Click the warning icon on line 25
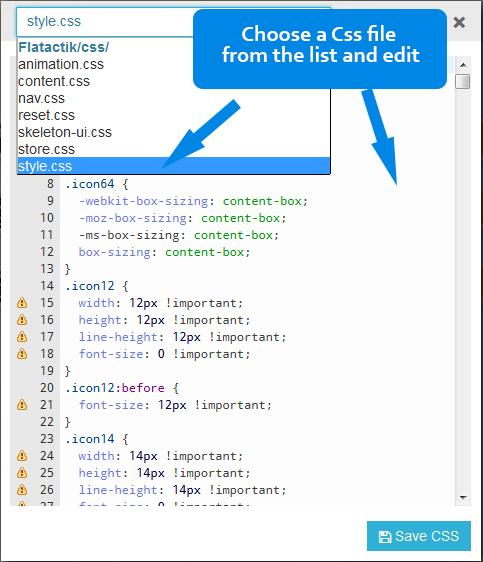This screenshot has height=562, width=483. coord(22,473)
